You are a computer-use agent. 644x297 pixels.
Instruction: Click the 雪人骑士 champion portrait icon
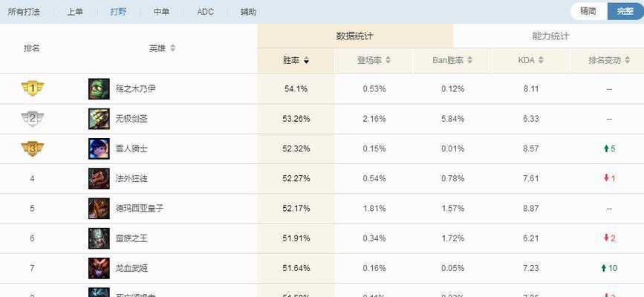tap(99, 148)
